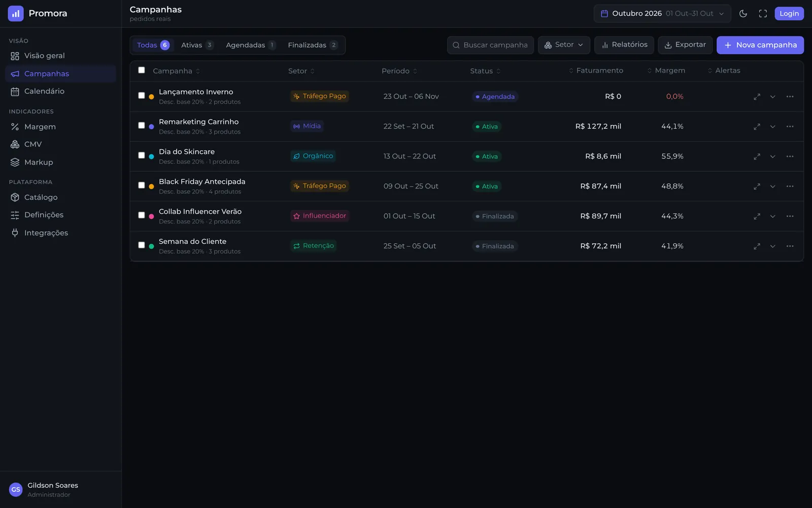Image resolution: width=812 pixels, height=508 pixels.
Task: Select all campaigns with header checkbox
Action: pyautogui.click(x=142, y=70)
